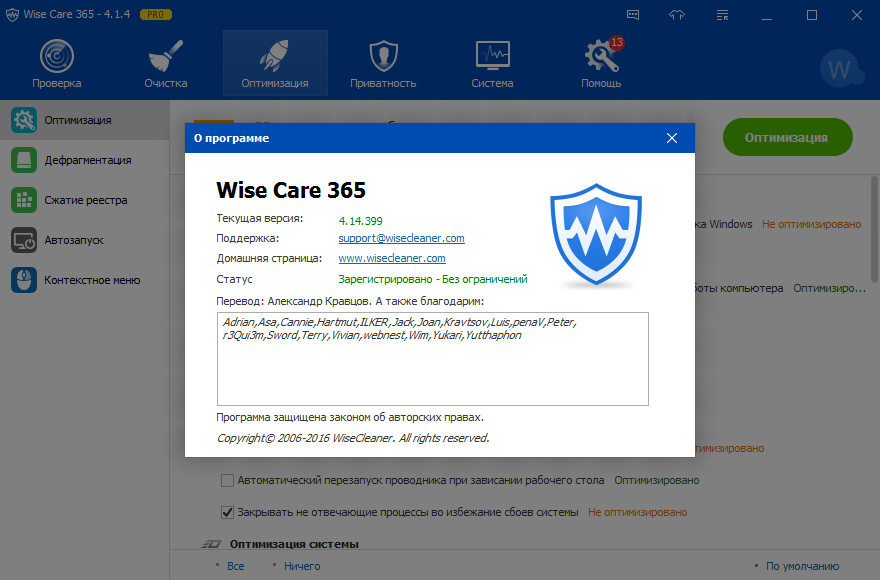
Task: Open the Проверка (PC Checkup) section
Action: coord(56,63)
